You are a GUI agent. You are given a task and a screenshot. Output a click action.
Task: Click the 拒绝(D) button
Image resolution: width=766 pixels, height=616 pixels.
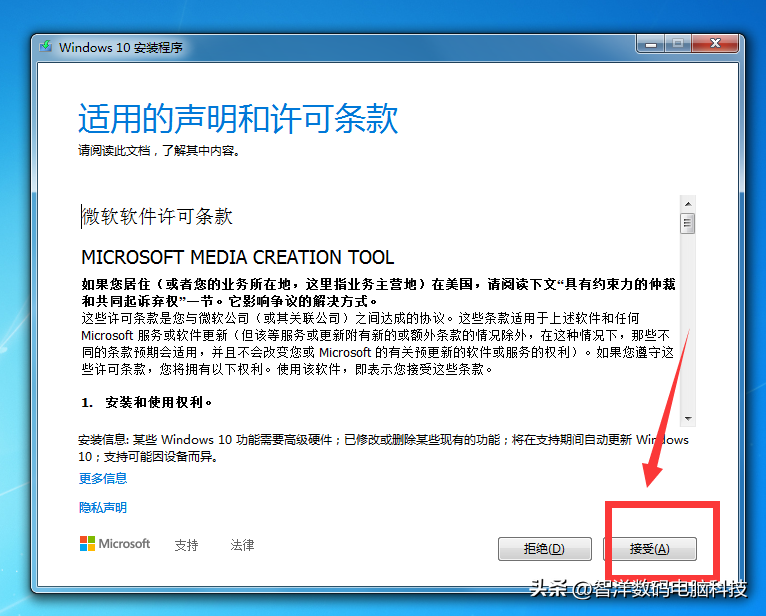(545, 549)
